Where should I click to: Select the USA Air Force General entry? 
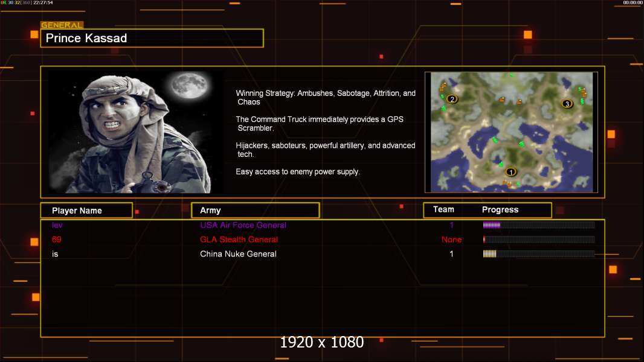point(243,225)
